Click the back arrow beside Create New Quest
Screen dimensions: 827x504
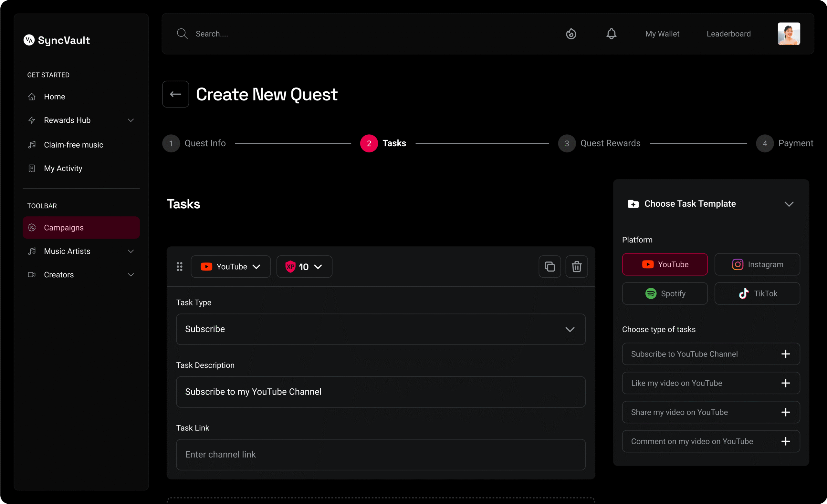pos(175,94)
